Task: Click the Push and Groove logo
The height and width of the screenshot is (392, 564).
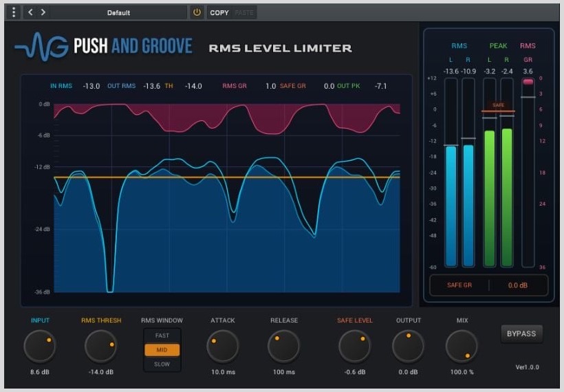Action: pos(104,46)
